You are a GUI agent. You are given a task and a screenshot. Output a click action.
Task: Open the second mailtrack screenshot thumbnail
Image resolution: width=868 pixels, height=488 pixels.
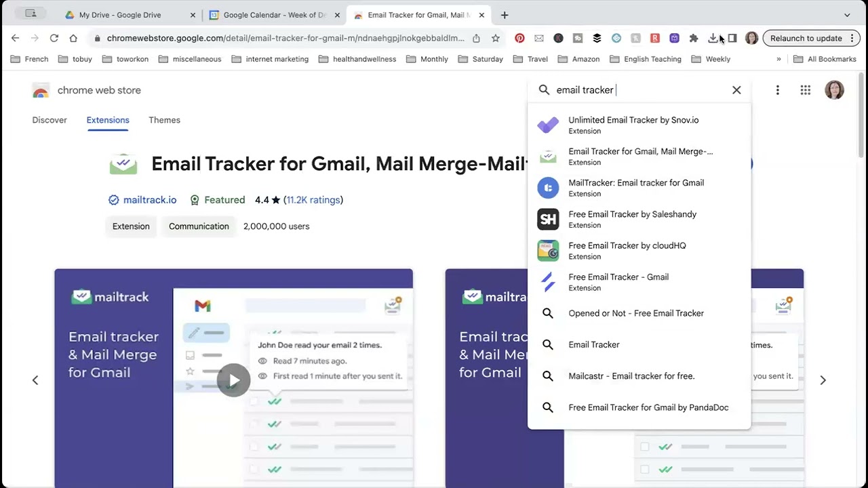pyautogui.click(x=624, y=378)
